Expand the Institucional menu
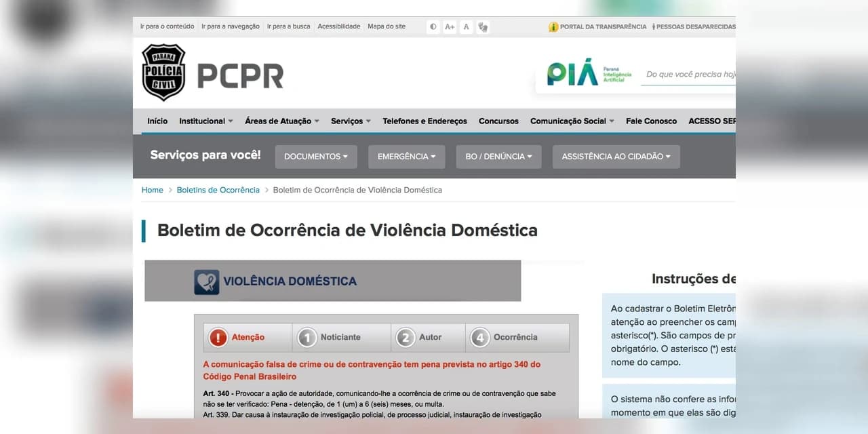This screenshot has height=434, width=868. click(206, 121)
